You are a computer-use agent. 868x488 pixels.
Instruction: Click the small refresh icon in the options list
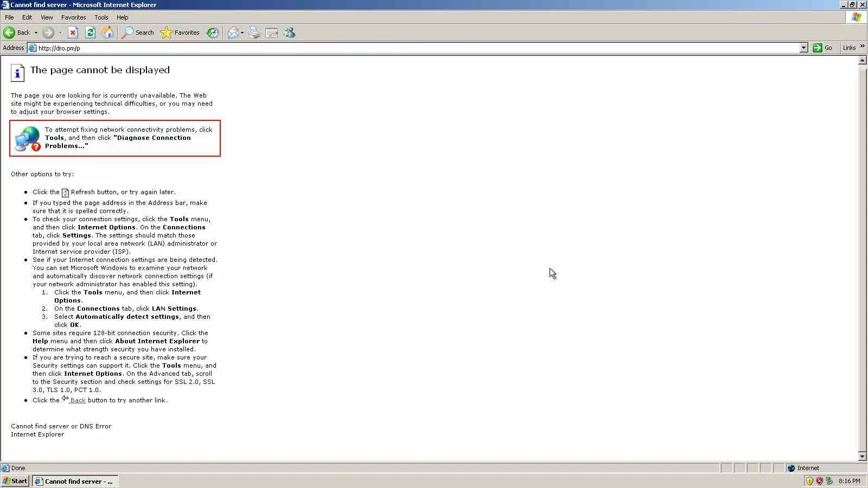pos(65,192)
